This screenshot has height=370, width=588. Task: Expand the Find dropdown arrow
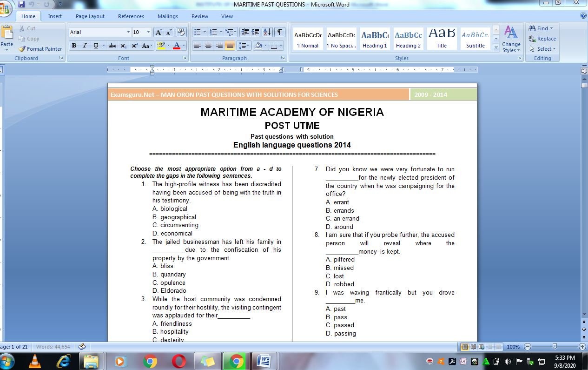552,28
